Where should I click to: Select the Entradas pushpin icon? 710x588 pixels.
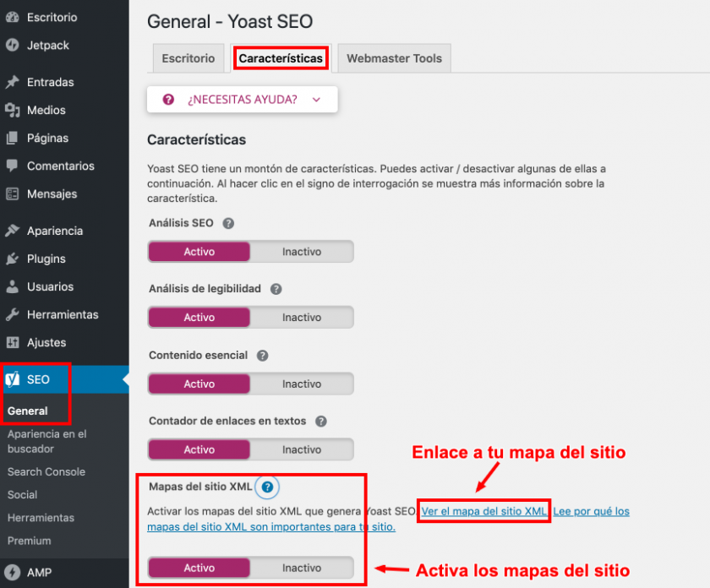[13, 82]
